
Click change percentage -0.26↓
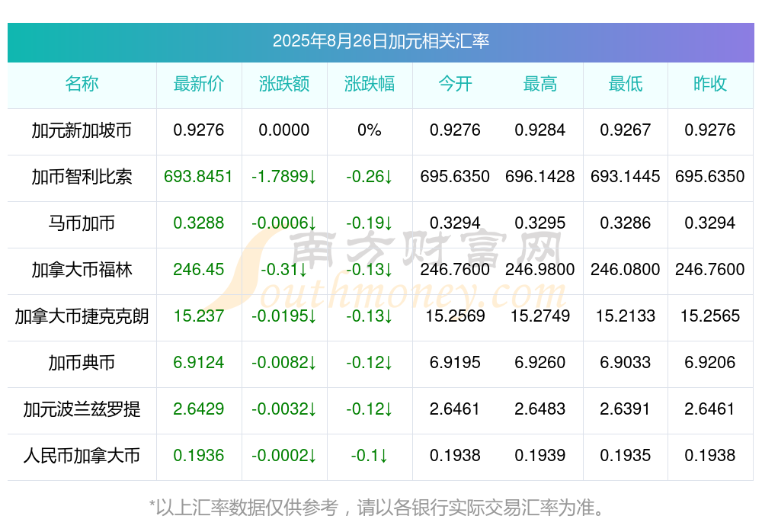coord(370,177)
